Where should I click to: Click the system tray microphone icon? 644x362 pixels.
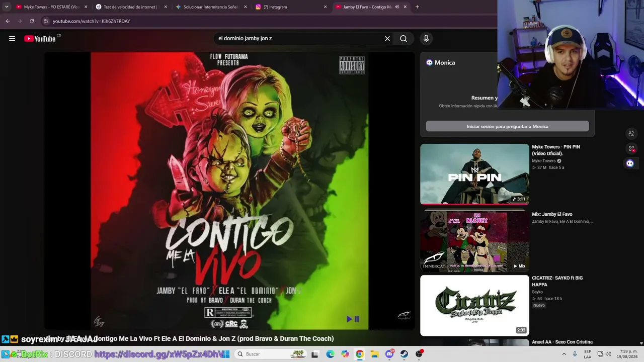[576, 354]
